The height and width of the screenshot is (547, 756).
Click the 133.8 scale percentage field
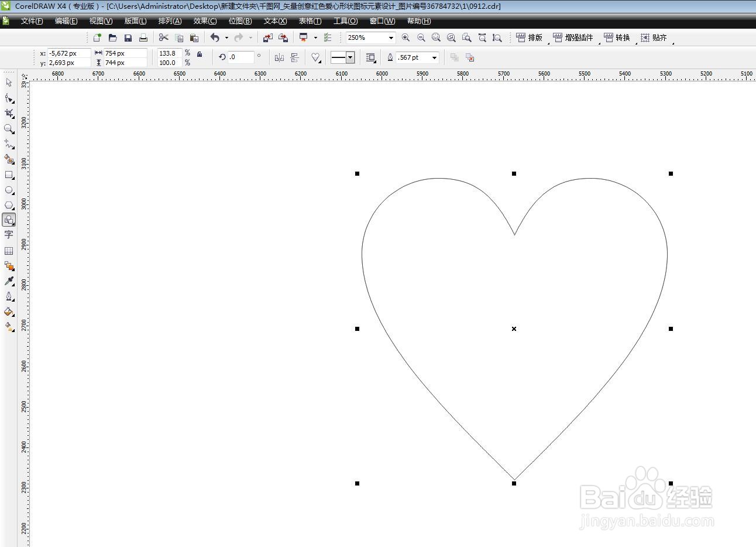170,53
